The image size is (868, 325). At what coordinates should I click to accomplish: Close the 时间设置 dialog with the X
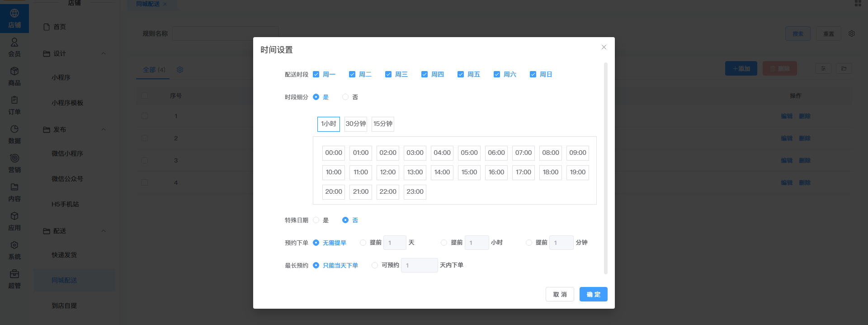[x=604, y=47]
